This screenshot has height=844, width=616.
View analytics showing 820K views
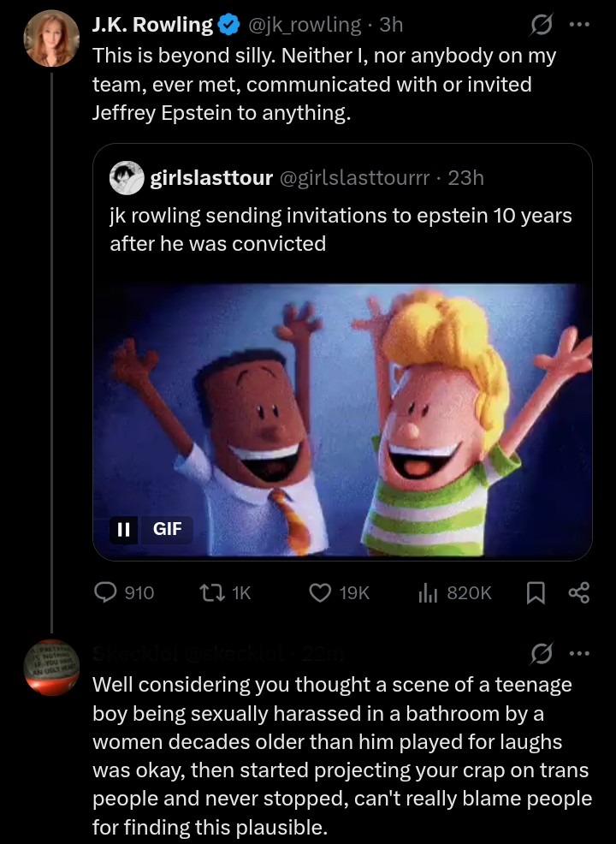coord(427,592)
